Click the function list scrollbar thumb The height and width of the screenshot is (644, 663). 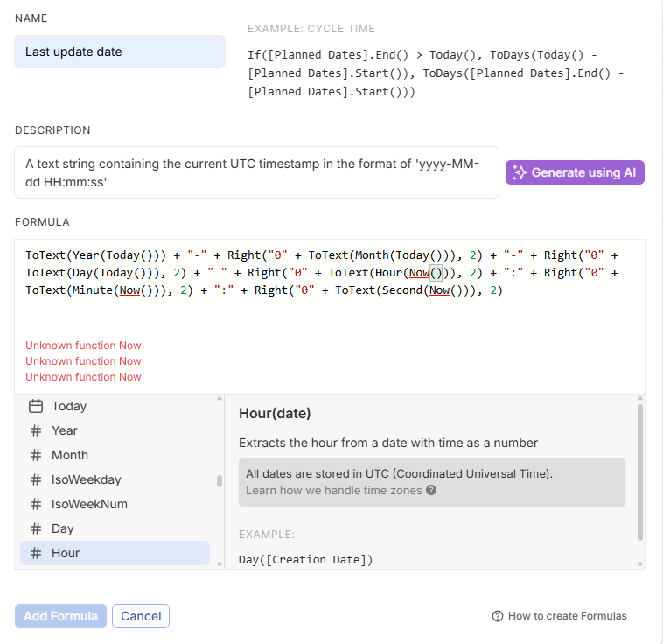tap(220, 480)
